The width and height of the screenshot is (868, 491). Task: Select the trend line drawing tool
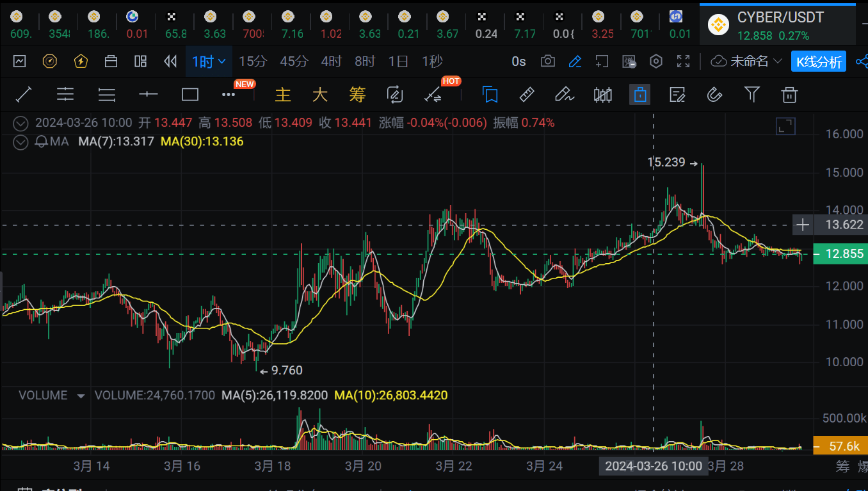tap(24, 94)
